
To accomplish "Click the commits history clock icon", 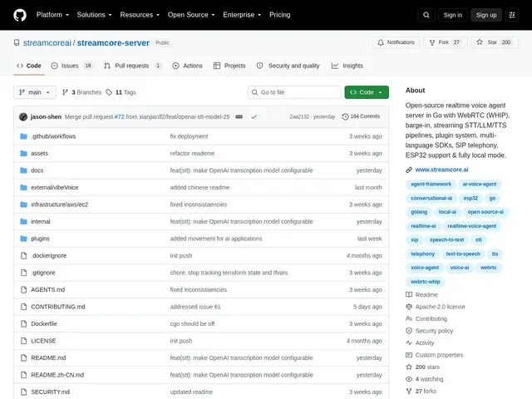I will pos(345,116).
